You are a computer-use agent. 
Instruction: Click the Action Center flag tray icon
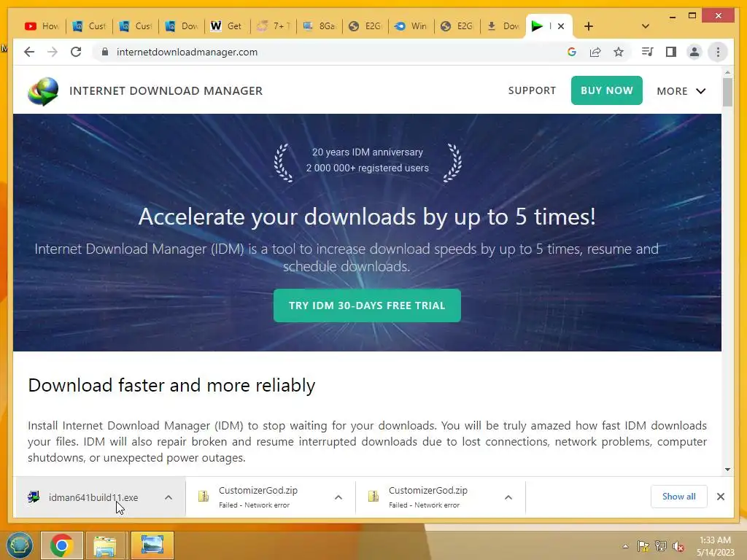(643, 546)
